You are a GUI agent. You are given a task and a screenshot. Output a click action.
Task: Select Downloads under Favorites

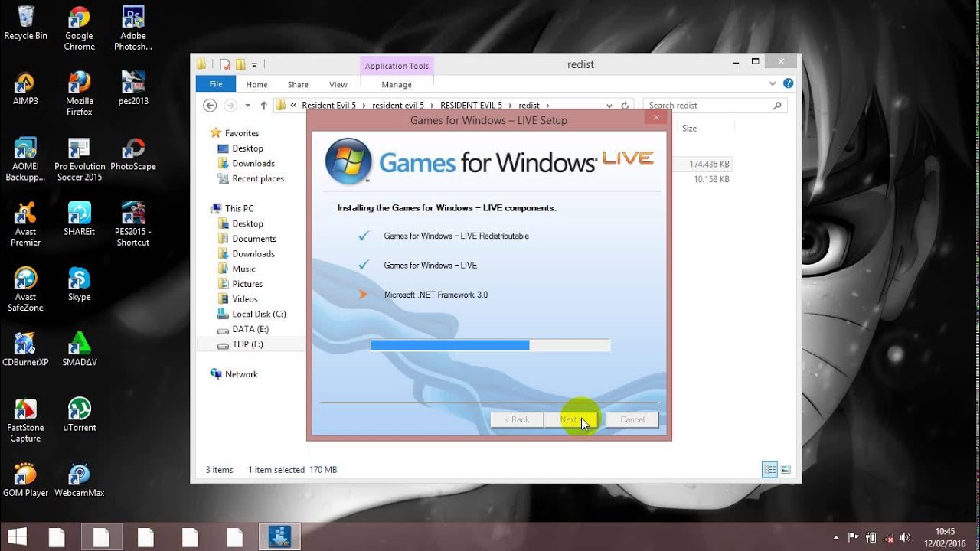pyautogui.click(x=253, y=163)
